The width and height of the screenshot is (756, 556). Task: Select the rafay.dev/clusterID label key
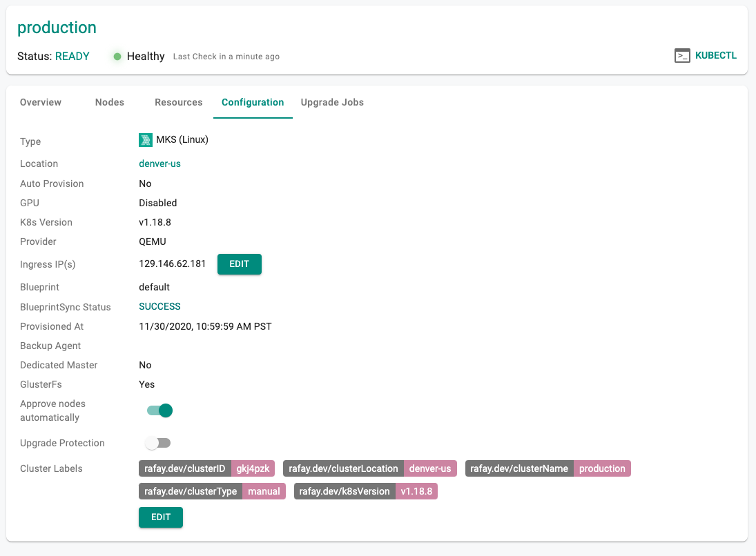(184, 468)
